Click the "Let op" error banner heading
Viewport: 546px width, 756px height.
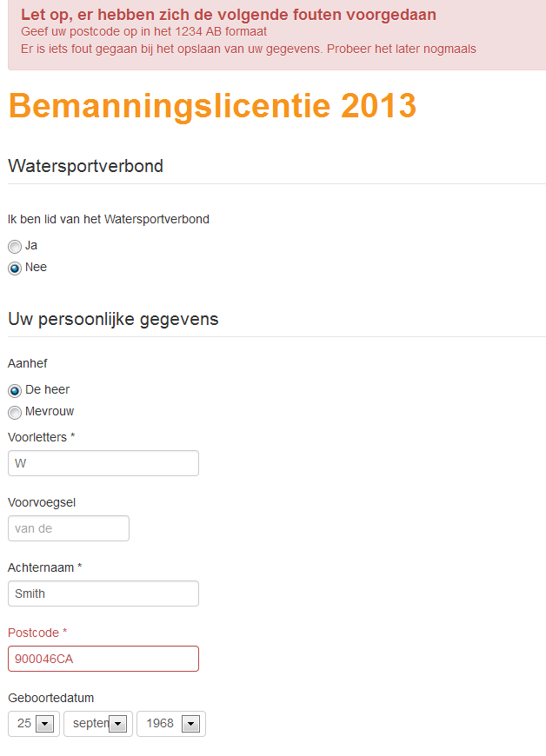228,15
